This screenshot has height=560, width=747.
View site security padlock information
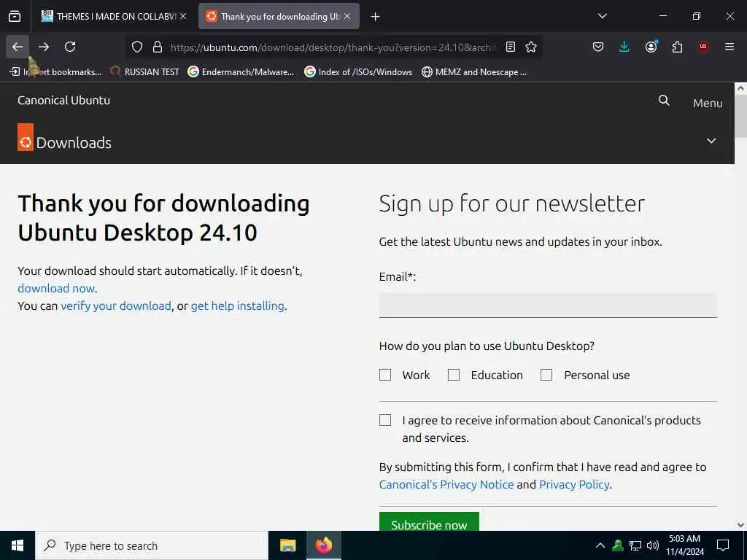click(158, 47)
